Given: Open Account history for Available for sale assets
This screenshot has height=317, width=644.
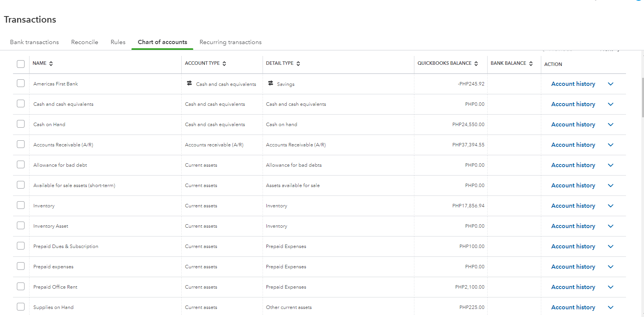Looking at the screenshot, I should tap(573, 186).
